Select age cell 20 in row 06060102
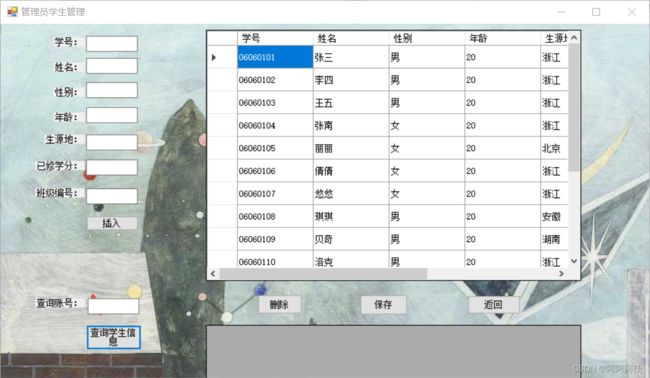 503,80
